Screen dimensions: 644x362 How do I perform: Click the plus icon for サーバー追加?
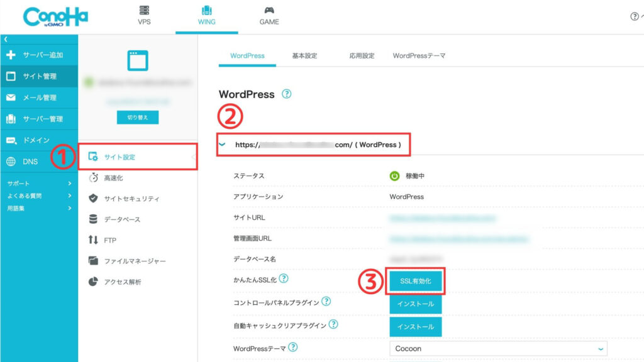[11, 55]
